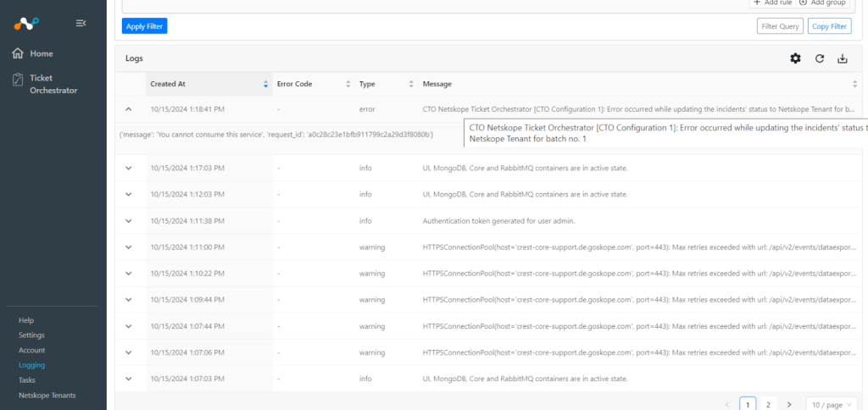The width and height of the screenshot is (868, 410).
Task: Click the 'error' type cell
Action: [x=367, y=109]
